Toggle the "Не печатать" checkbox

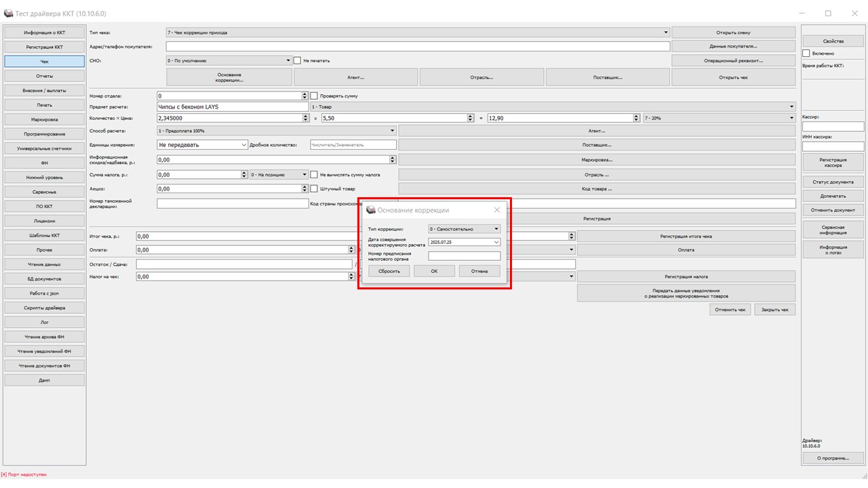pyautogui.click(x=298, y=60)
